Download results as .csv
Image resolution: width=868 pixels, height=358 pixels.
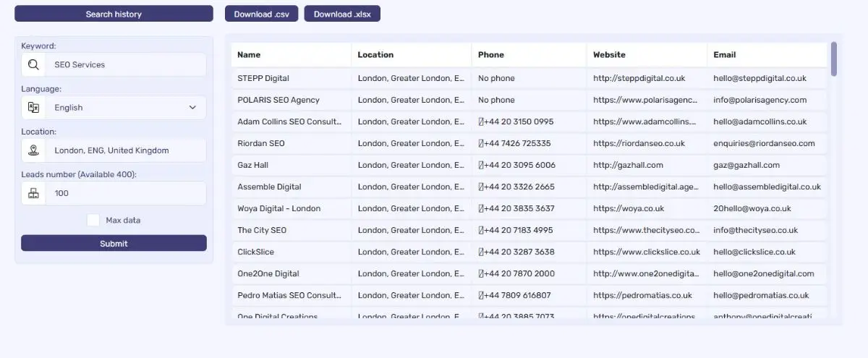tap(261, 14)
